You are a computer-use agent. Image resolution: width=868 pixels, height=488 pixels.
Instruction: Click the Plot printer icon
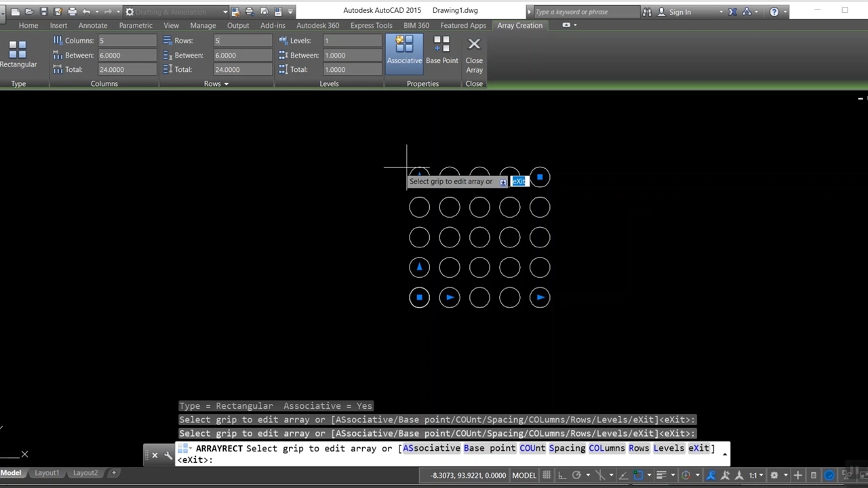tap(73, 12)
